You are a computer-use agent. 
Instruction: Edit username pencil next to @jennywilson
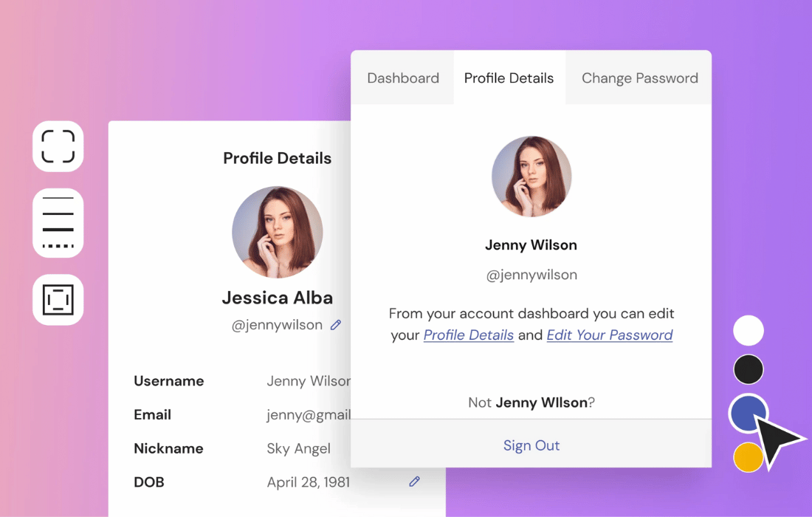336,325
